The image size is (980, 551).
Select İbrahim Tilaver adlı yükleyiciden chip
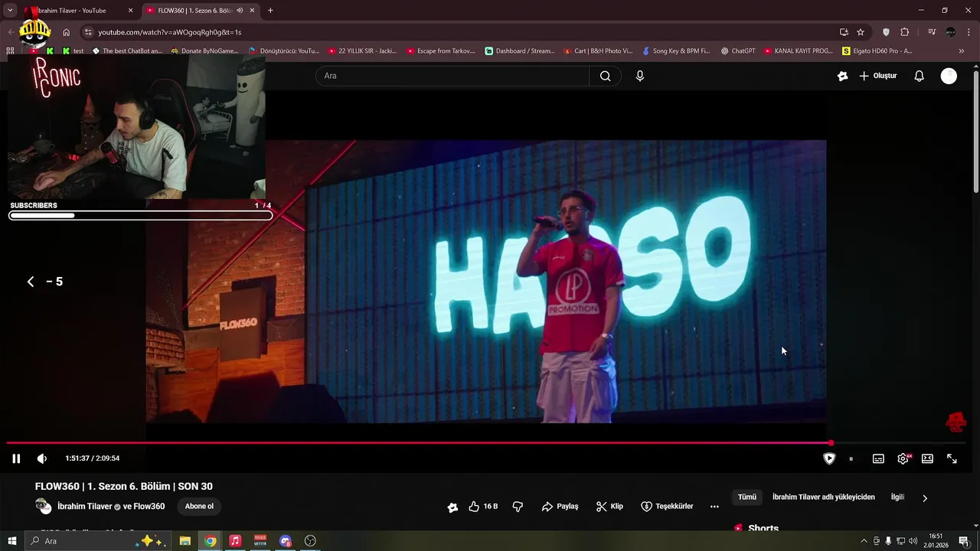tap(823, 497)
